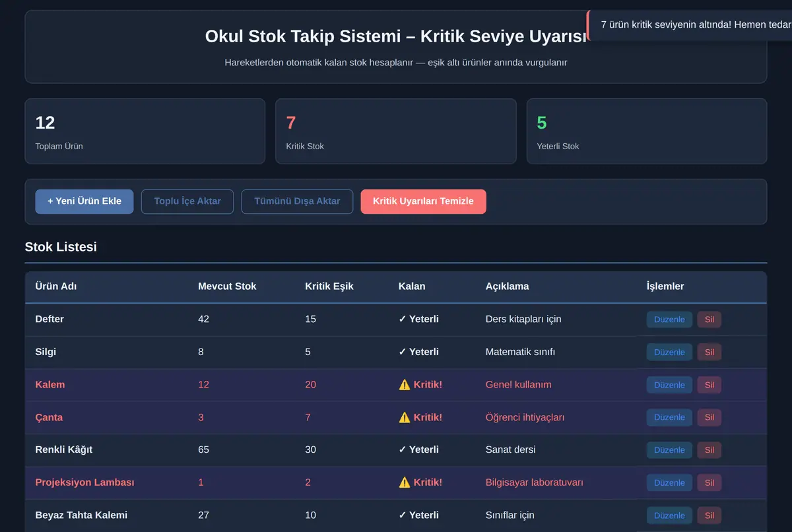Screen dimensions: 792x532
Task: Click the 'İşlemler' column header
Action: point(665,286)
